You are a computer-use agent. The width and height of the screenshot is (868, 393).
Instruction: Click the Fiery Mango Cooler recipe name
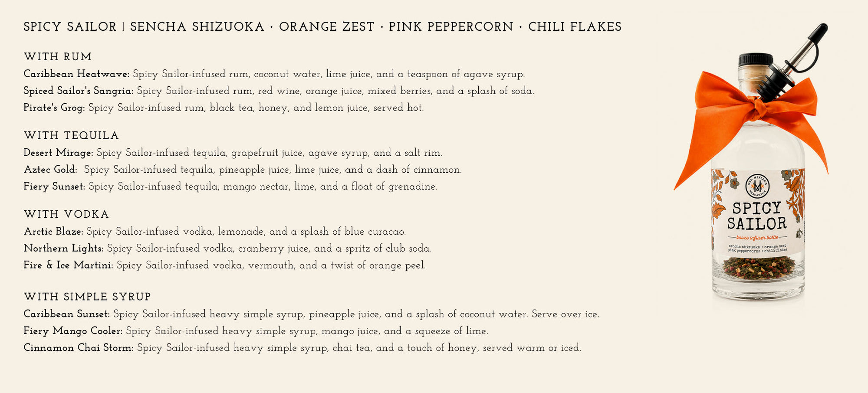pyautogui.click(x=73, y=331)
